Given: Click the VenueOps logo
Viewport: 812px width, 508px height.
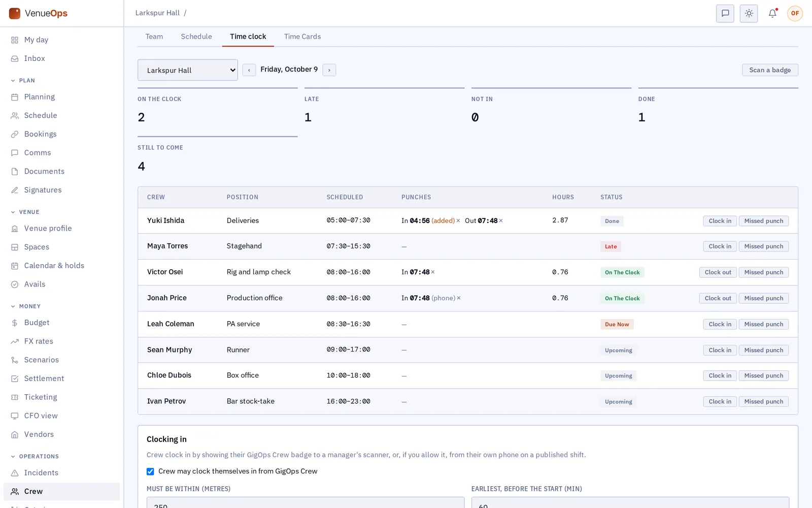Looking at the screenshot, I should click(x=38, y=13).
